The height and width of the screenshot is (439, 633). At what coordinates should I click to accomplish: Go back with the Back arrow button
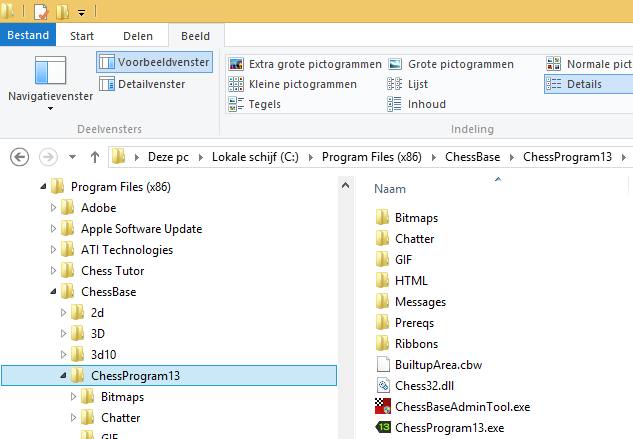pyautogui.click(x=19, y=157)
